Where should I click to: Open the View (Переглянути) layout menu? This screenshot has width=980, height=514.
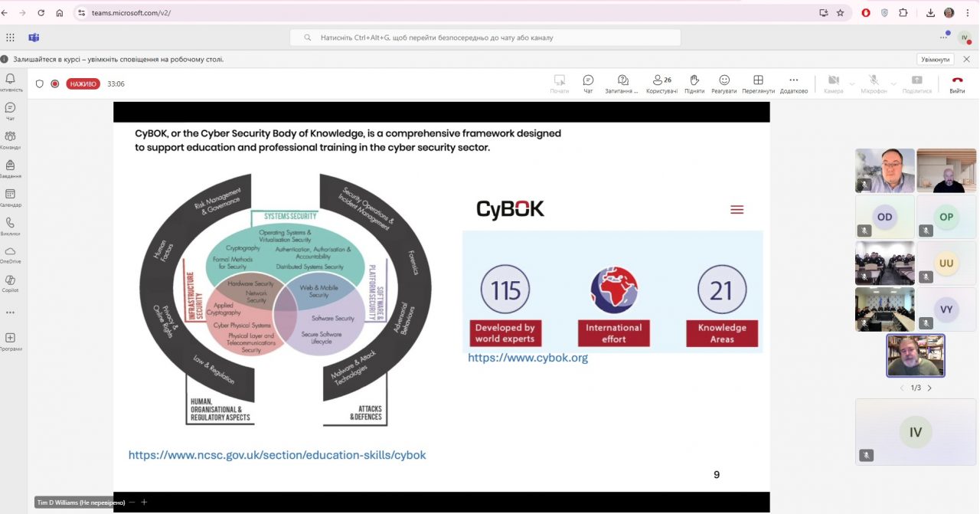click(x=758, y=83)
